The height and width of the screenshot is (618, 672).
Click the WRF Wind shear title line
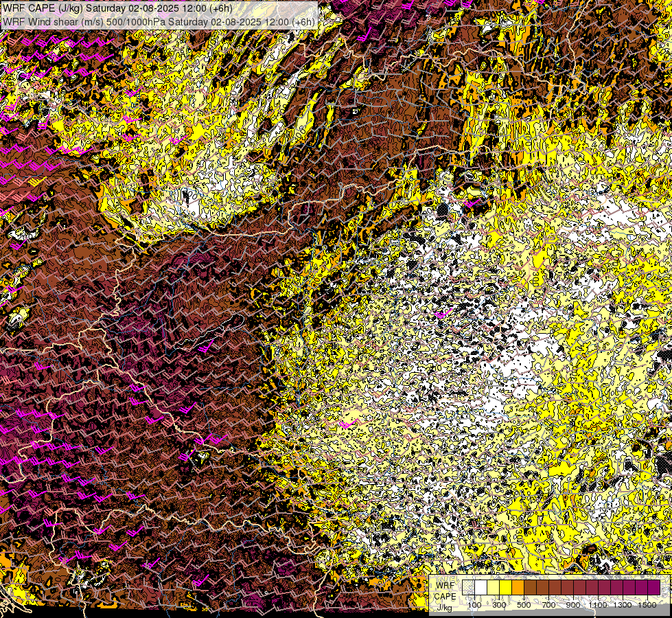(x=159, y=22)
